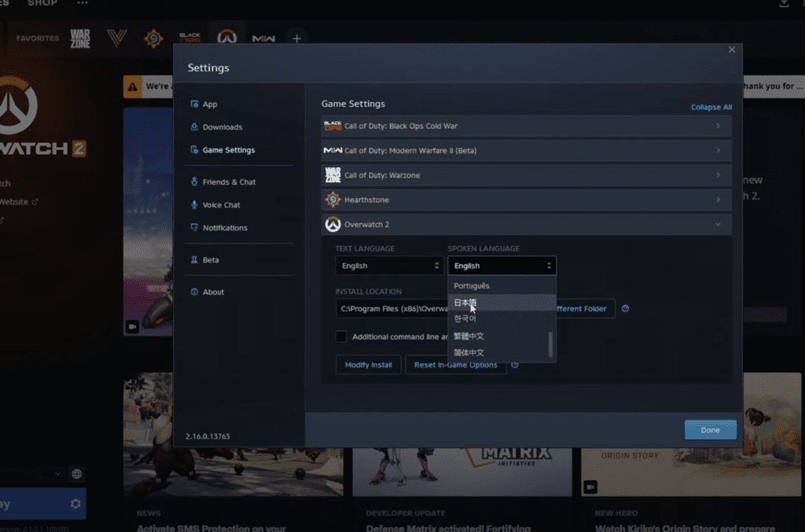The image size is (805, 532).
Task: Click the globe region icon
Action: pos(76,474)
